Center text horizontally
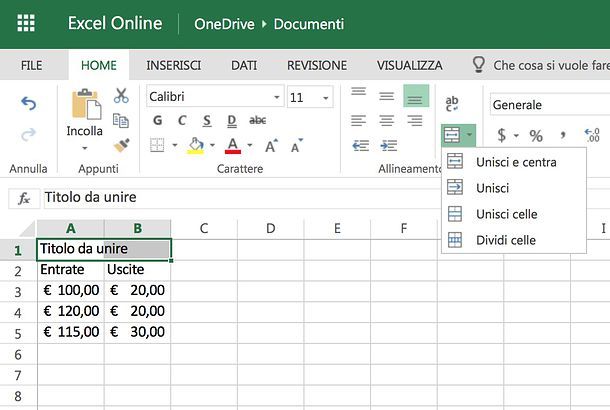610x410 pixels. pos(386,121)
